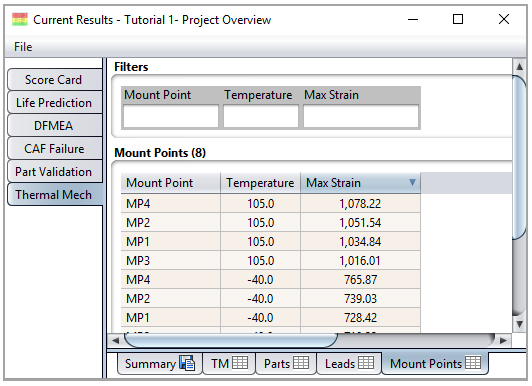Sort by the Temperature column header

pos(260,183)
